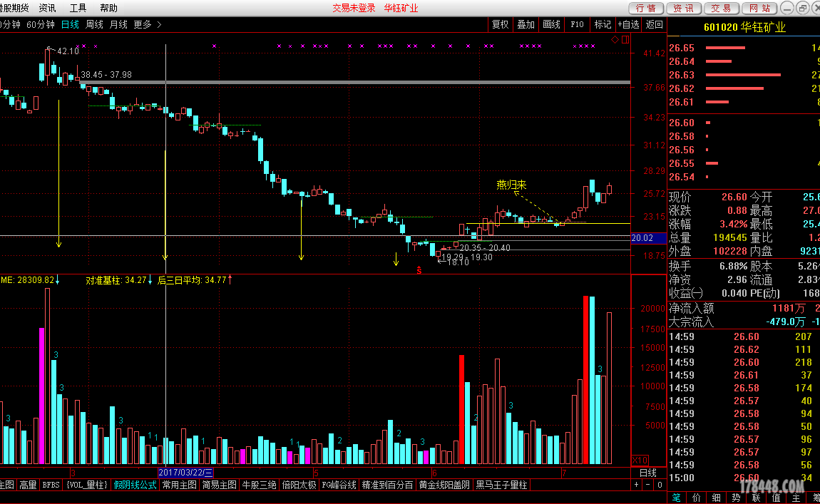This screenshot has width=820, height=504.
Task: Expand the {VOL_量柱} indicator selector
Action: click(87, 485)
